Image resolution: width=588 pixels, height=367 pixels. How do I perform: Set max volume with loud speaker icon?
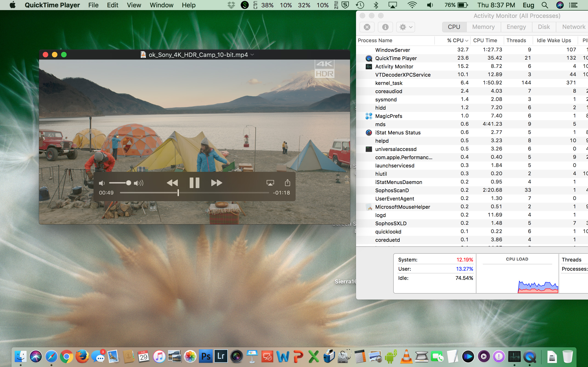pos(139,183)
